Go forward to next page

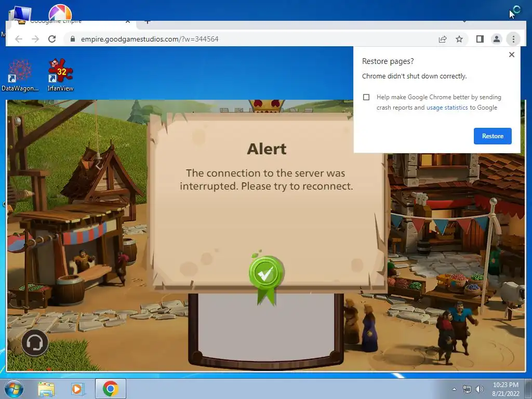point(35,39)
